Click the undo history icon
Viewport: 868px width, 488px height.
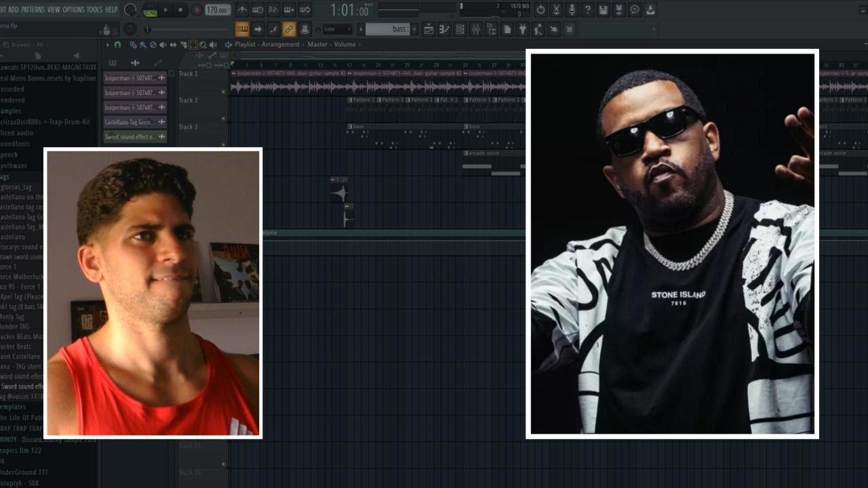540,10
